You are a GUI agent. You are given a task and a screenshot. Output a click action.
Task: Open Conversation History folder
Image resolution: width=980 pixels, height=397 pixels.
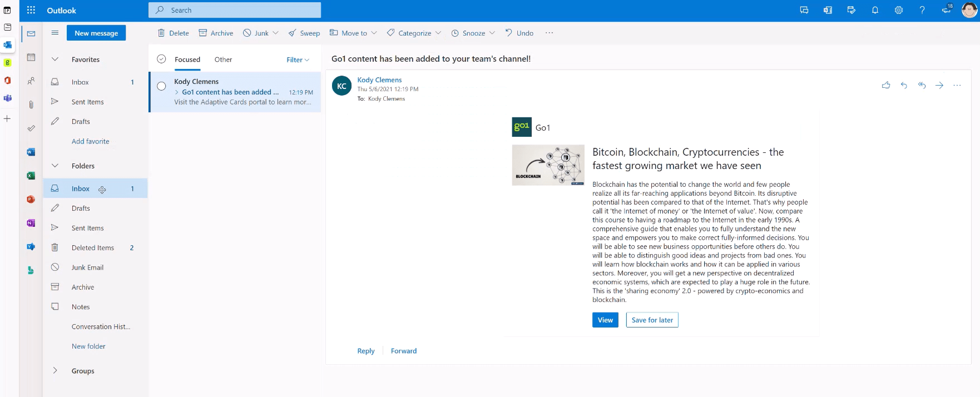click(x=95, y=326)
